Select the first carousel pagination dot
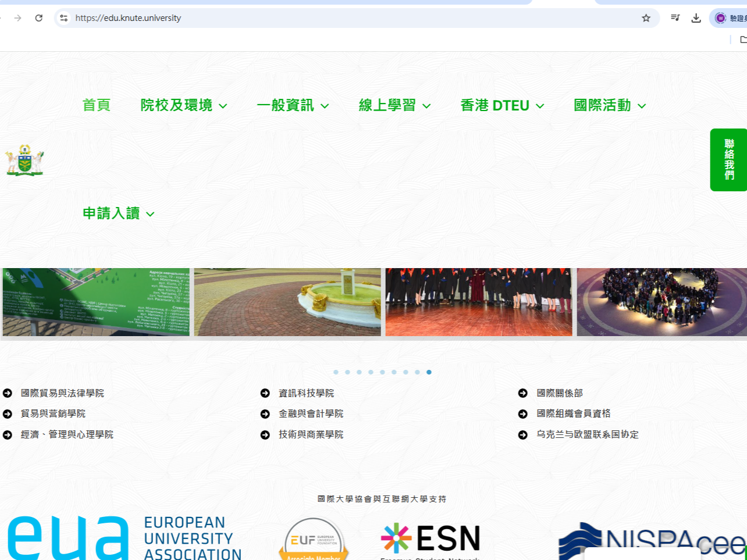Screen dimensions: 747x560 tap(336, 372)
